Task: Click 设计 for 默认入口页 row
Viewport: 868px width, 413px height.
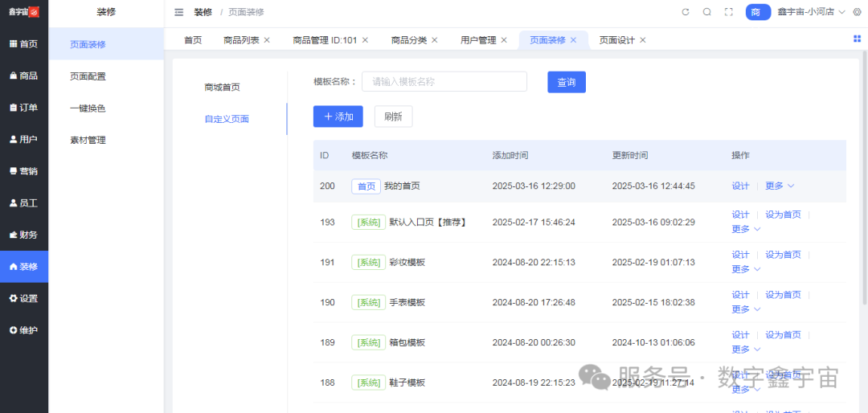Action: [x=740, y=215]
